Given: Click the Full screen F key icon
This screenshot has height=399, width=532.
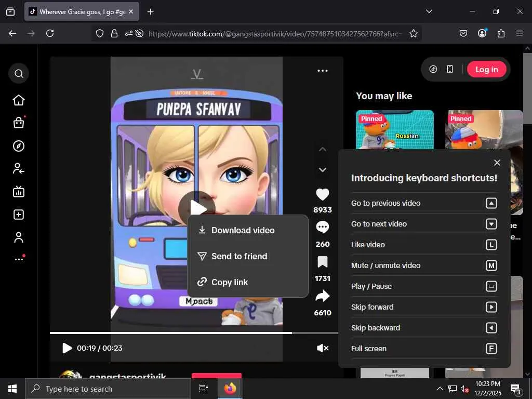Looking at the screenshot, I should click(x=491, y=349).
